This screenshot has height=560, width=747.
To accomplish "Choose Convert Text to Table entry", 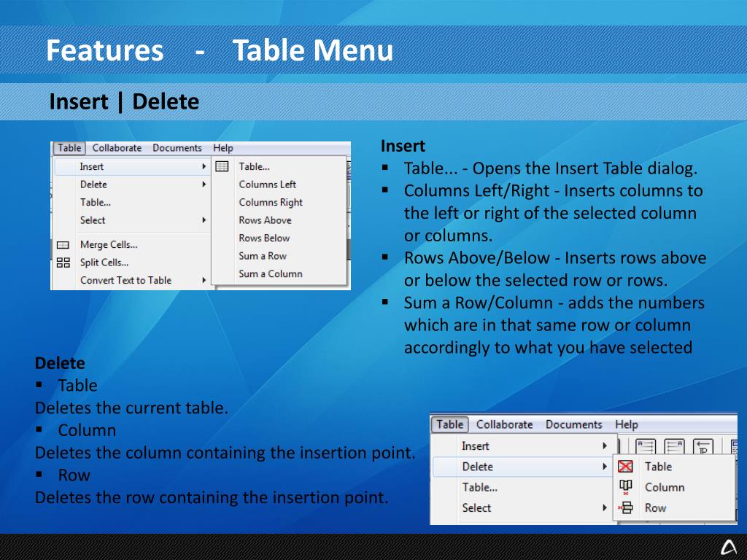I will [x=132, y=281].
